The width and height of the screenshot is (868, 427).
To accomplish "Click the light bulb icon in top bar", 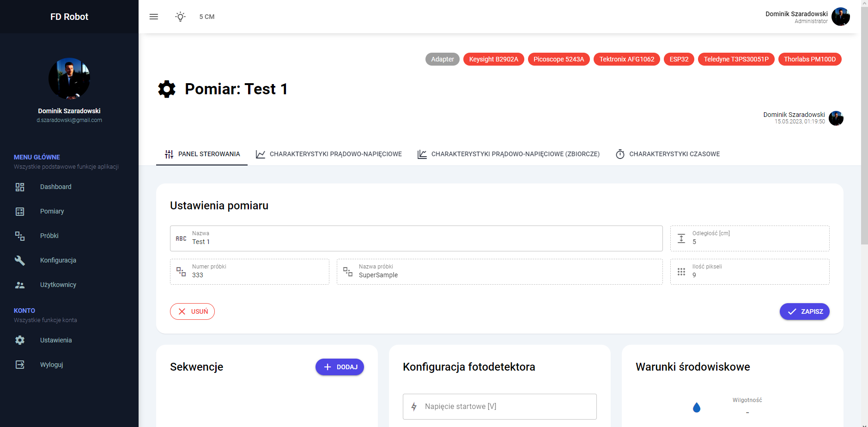I will pos(181,17).
